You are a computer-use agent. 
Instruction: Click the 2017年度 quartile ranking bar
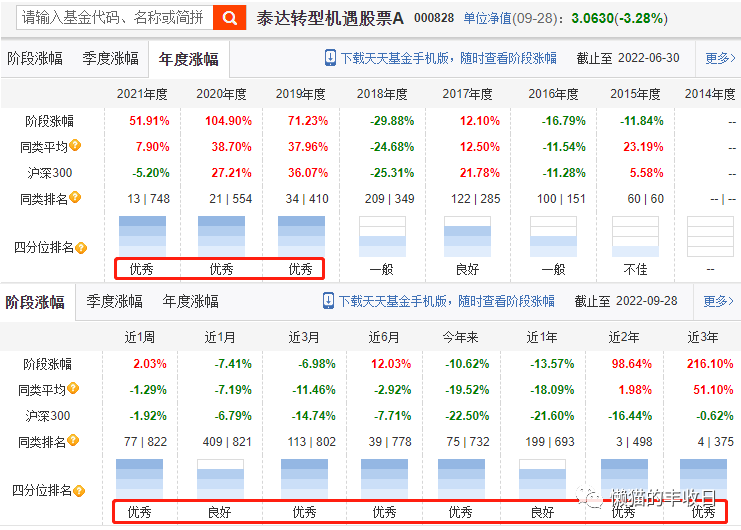pyautogui.click(x=467, y=236)
